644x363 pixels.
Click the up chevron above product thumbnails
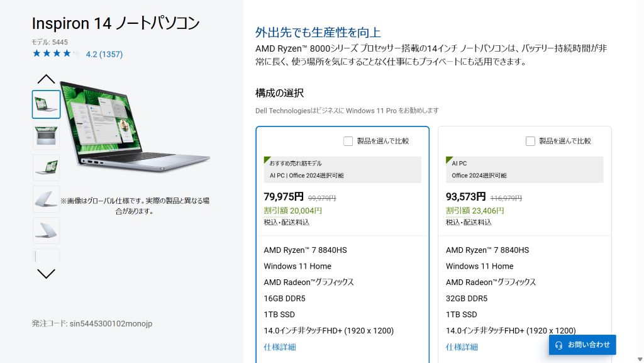click(x=46, y=79)
